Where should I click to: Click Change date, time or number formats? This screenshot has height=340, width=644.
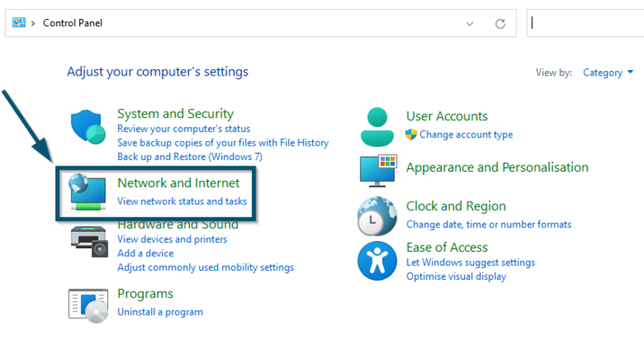(488, 225)
